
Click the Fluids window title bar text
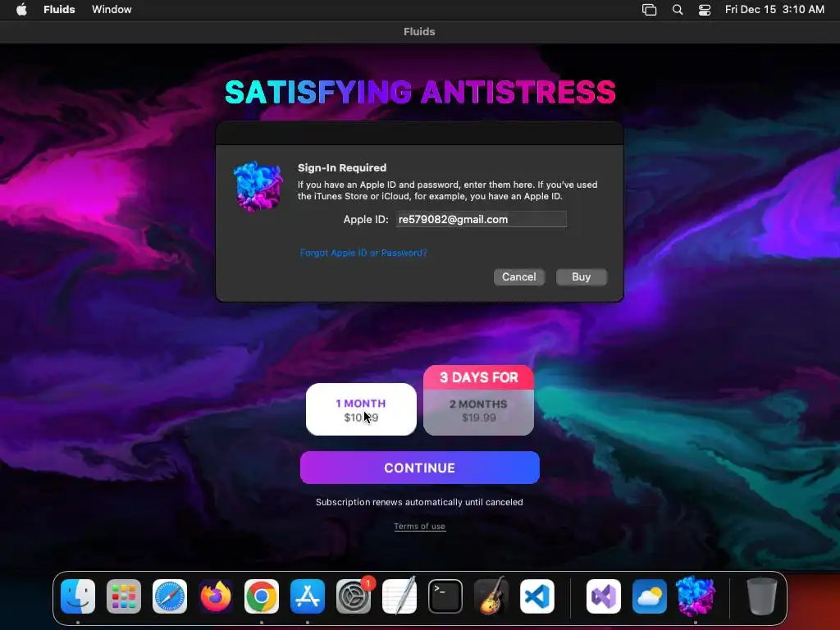point(419,32)
